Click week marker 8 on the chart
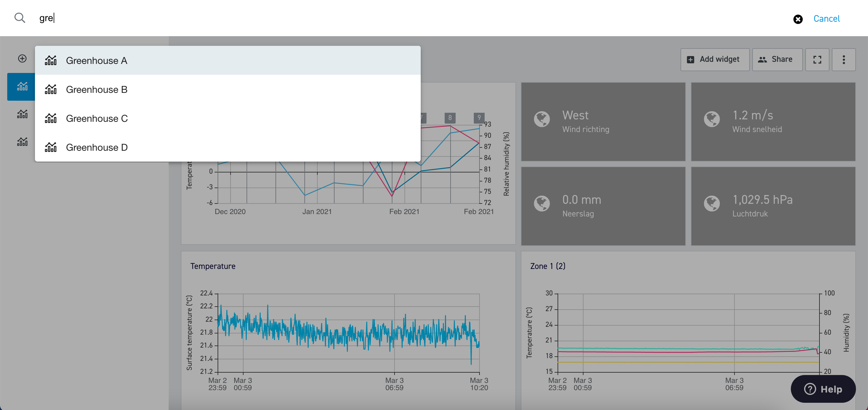 click(450, 118)
